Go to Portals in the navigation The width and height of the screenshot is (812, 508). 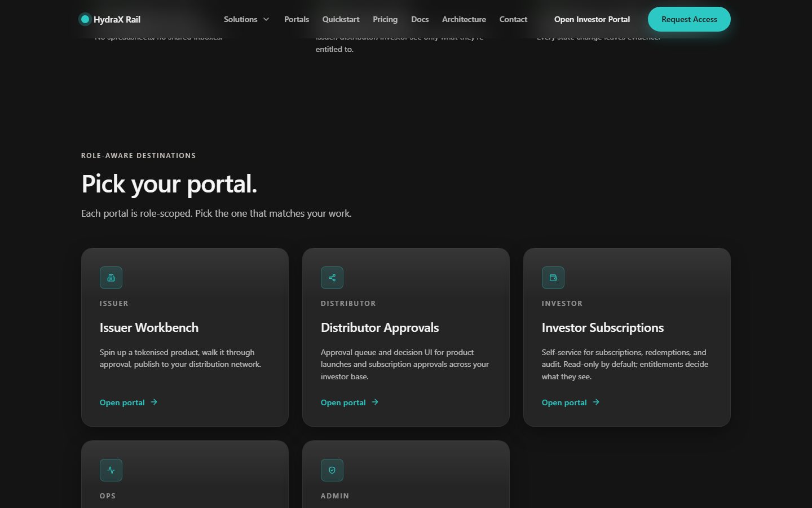(x=297, y=19)
